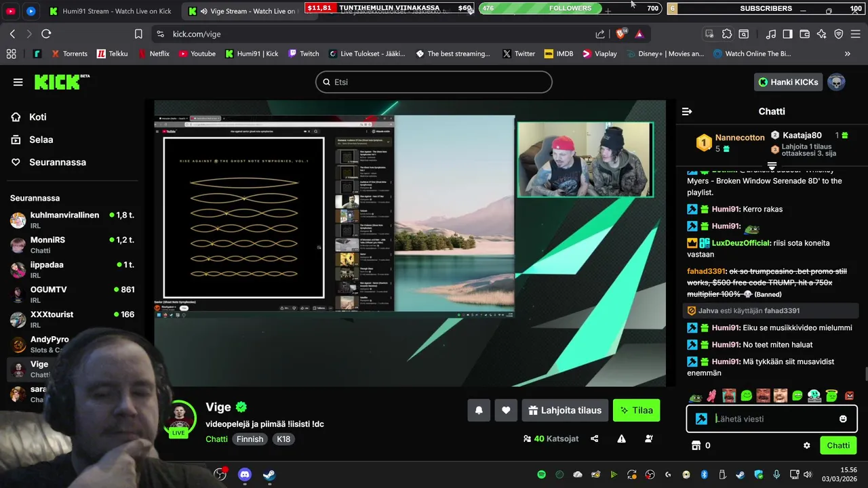868x488 pixels.
Task: Click the moderator badge in chat input
Action: coord(702,419)
